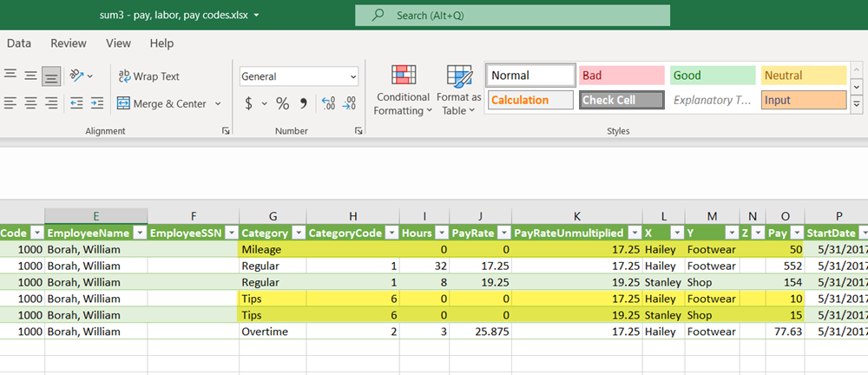Viewport: 868px width, 375px height.
Task: Select the Overtime category cell
Action: pos(273,332)
